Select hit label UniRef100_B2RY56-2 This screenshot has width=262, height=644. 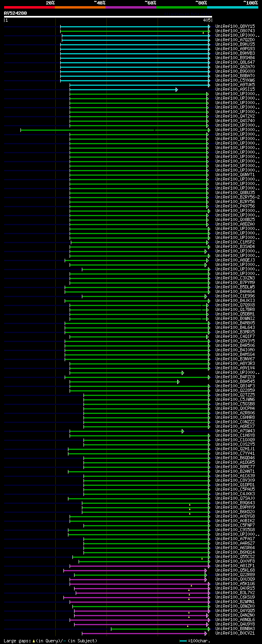[237, 197]
